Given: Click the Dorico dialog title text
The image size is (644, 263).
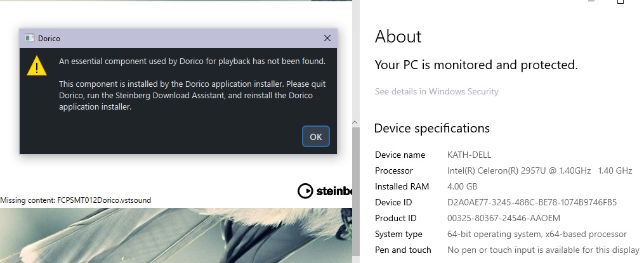Looking at the screenshot, I should pyautogui.click(x=49, y=39).
